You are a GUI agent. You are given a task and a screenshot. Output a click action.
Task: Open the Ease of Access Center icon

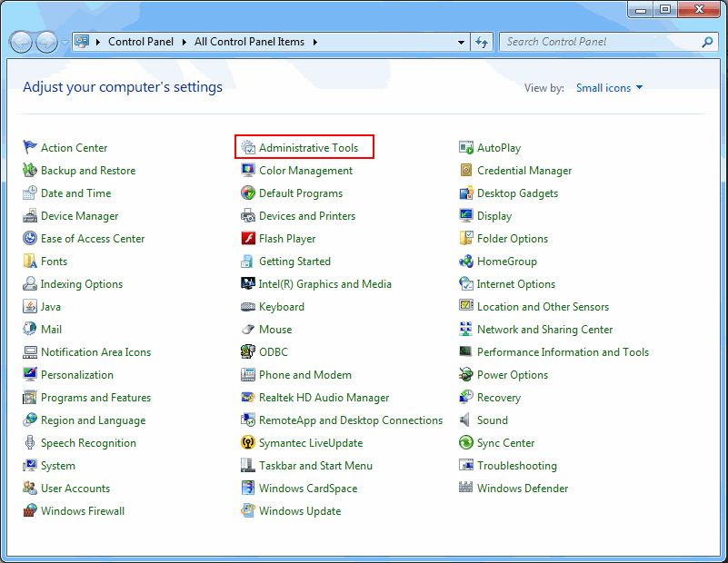[30, 239]
